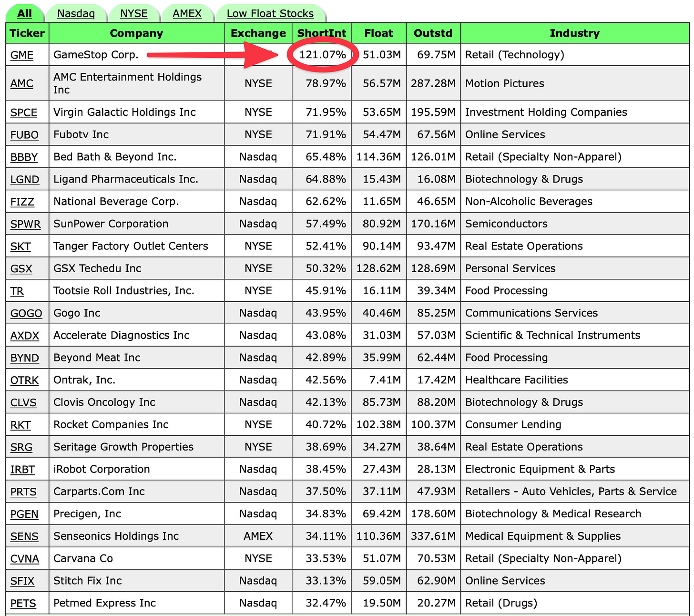694x616 pixels.
Task: Select Beyond Meat Inc company cell
Action: [136, 358]
